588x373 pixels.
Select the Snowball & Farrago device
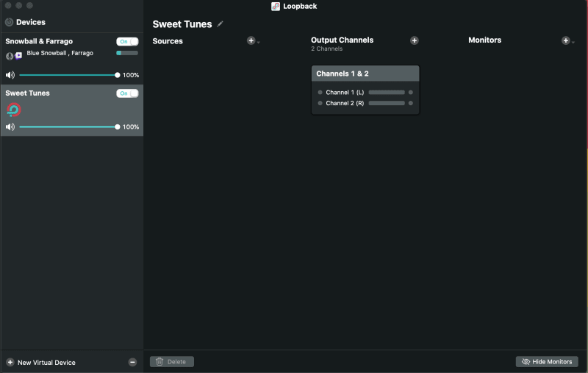(x=72, y=59)
